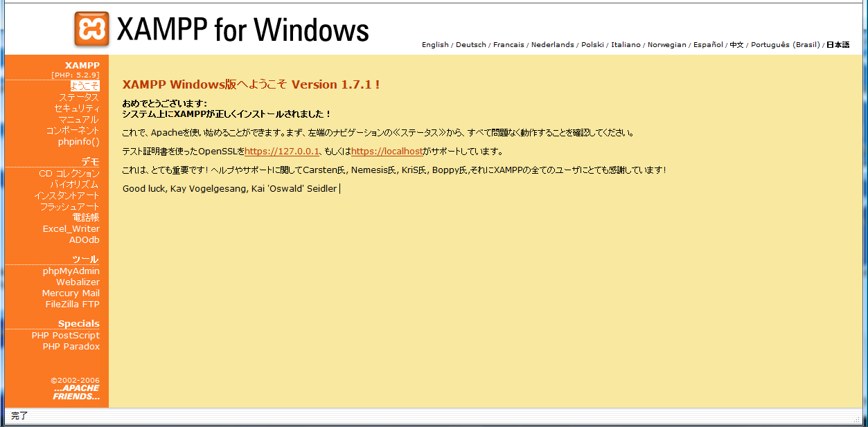The image size is (868, 427).
Task: Open the フラッシュアート demo
Action: click(x=69, y=207)
